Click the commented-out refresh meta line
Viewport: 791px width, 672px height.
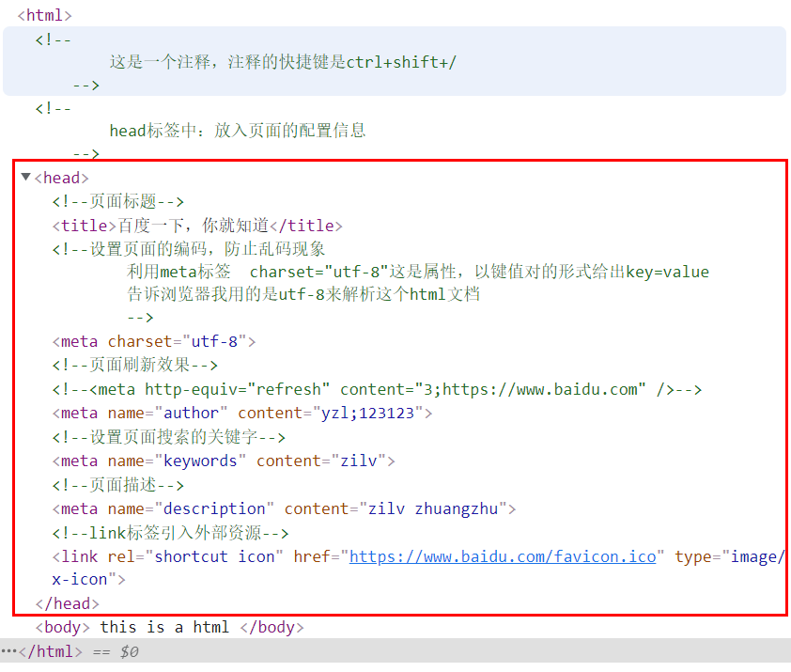[377, 389]
